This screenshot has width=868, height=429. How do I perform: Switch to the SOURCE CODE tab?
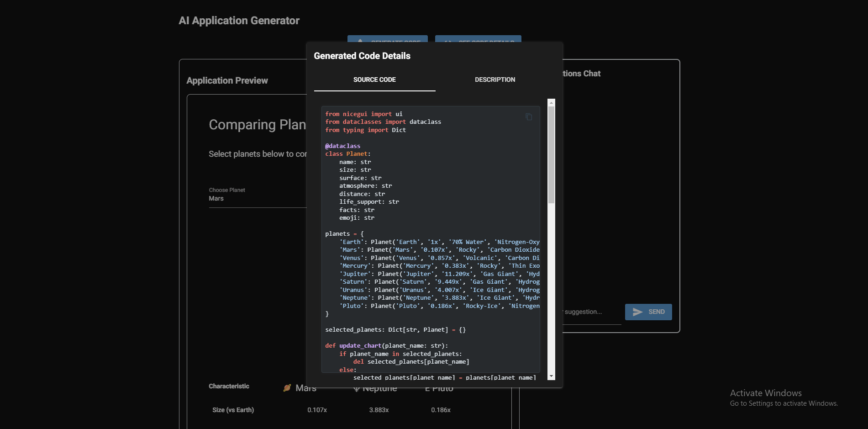[374, 79]
